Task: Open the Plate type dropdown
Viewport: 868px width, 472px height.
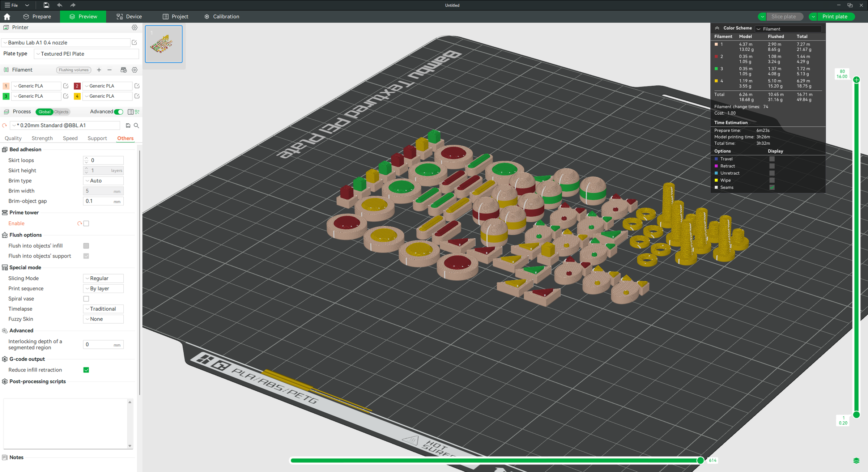Action: 86,54
